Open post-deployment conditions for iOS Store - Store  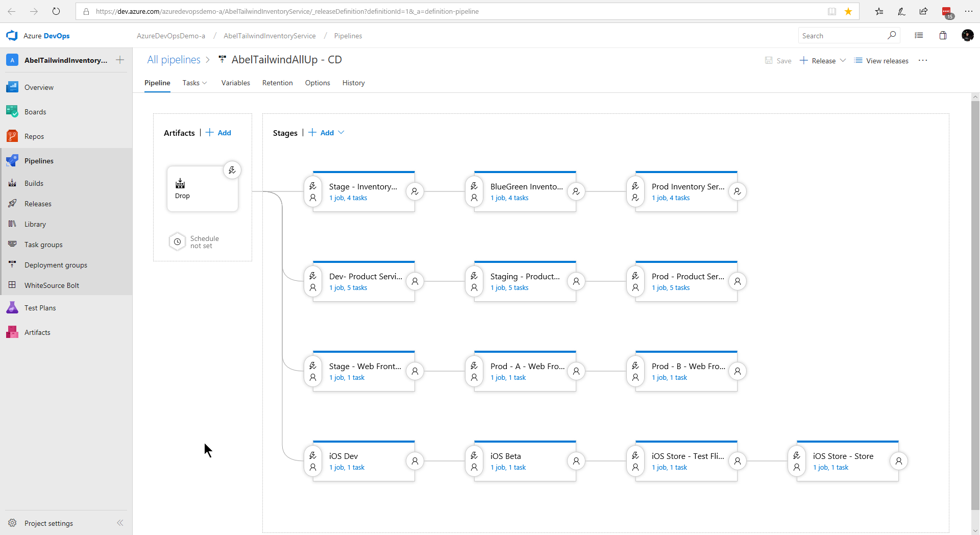coord(899,461)
